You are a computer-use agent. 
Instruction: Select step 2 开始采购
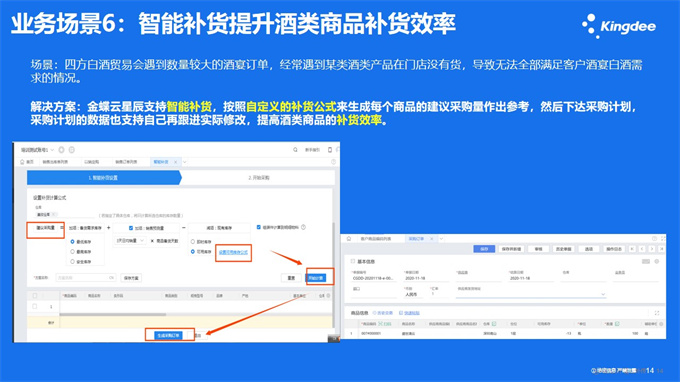point(259,178)
